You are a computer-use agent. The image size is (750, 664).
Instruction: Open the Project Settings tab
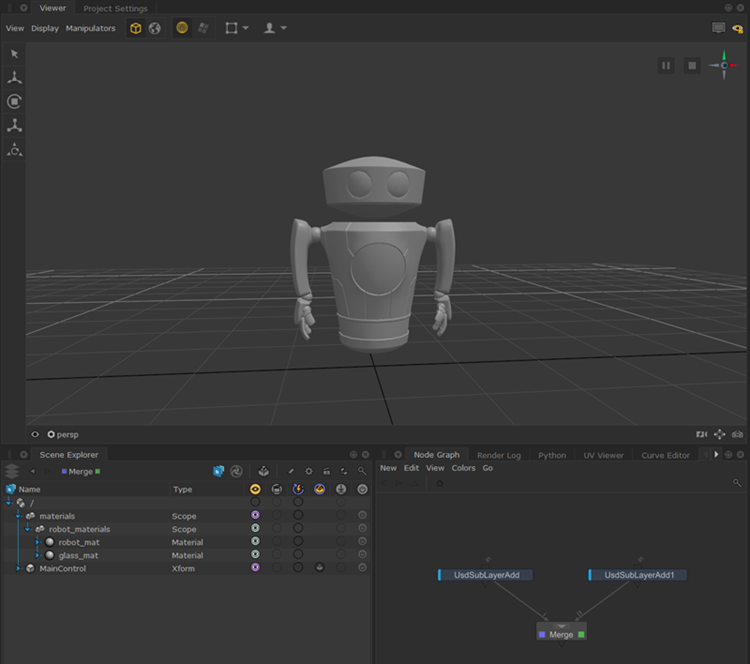click(x=115, y=8)
